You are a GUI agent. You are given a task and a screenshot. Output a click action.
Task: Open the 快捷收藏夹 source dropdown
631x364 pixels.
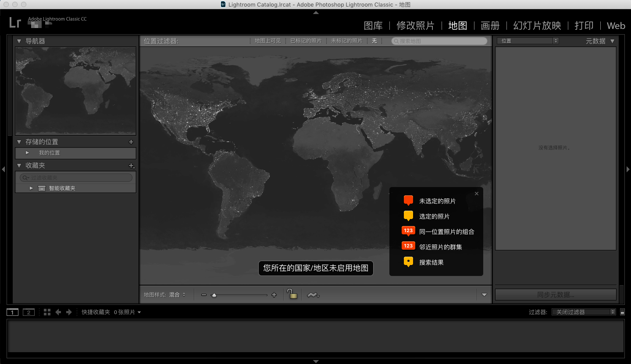[x=111, y=312]
